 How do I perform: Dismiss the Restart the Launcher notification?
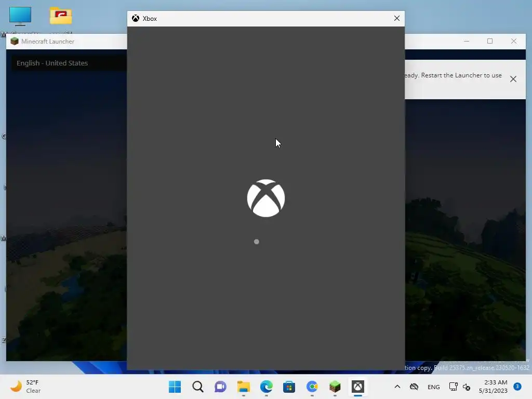513,79
